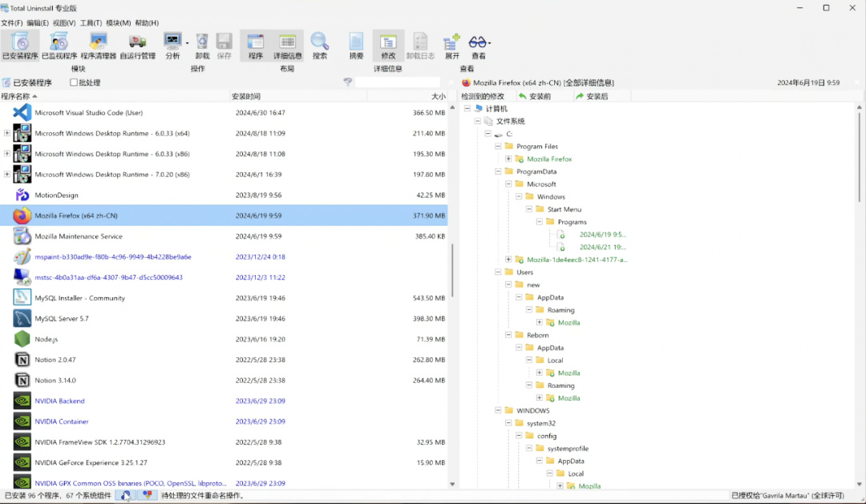Open the 自运行管理 module
Image resolution: width=866 pixels, height=504 pixels.
point(138,45)
